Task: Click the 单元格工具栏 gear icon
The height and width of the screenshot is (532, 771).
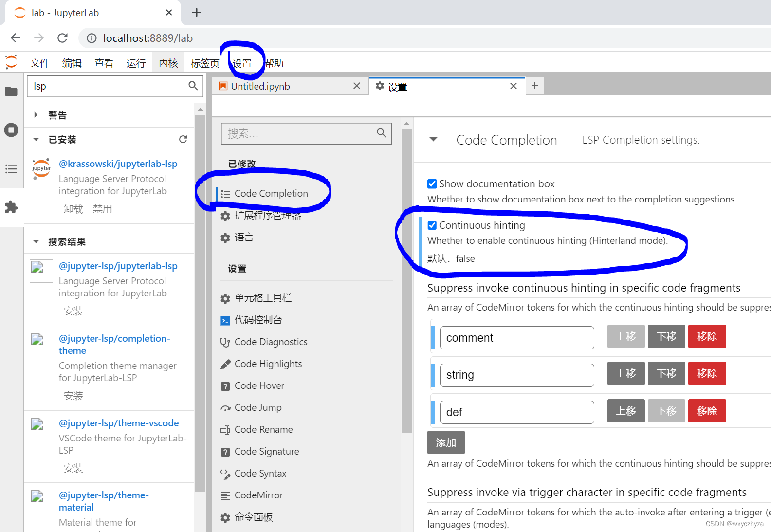Action: (x=225, y=298)
